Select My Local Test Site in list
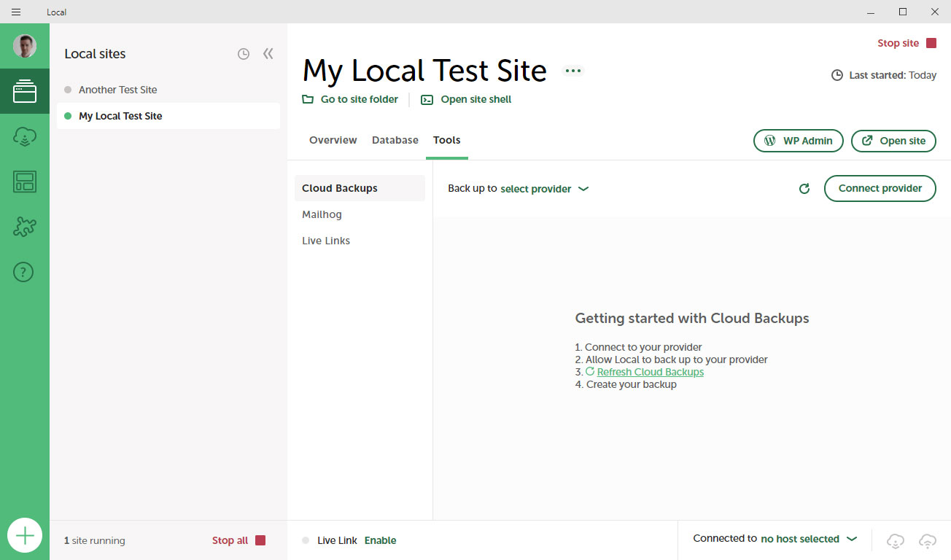This screenshot has width=951, height=560. pyautogui.click(x=168, y=116)
